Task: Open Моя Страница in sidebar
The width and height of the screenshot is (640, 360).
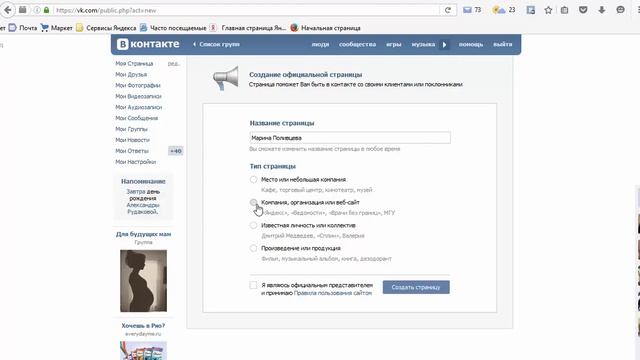Action: [134, 64]
